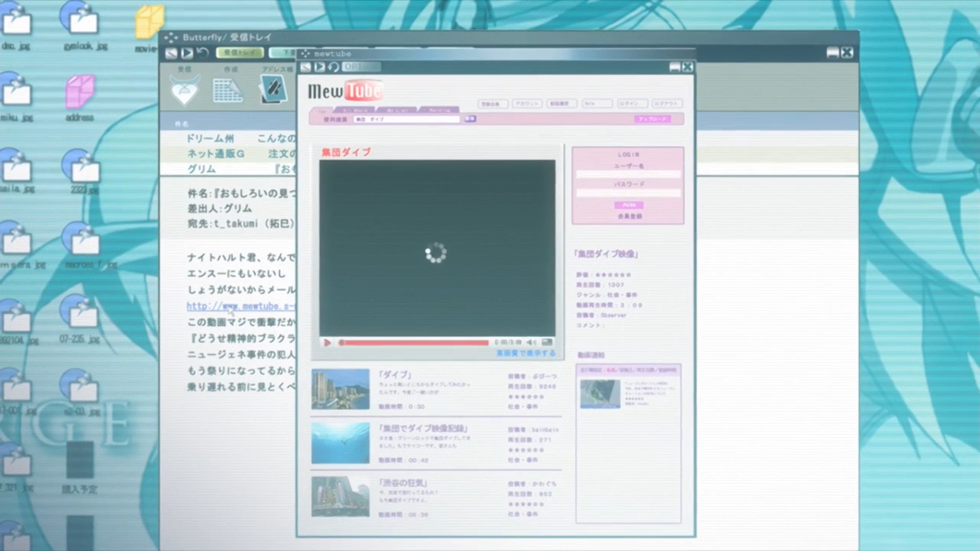
Task: Click 高画質で表示する link below video
Action: [x=526, y=353]
